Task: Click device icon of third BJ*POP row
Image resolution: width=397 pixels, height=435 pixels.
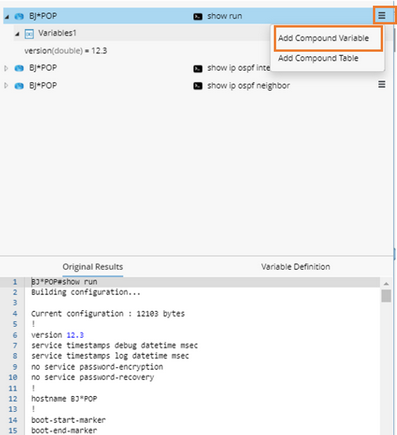Action: pyautogui.click(x=19, y=86)
